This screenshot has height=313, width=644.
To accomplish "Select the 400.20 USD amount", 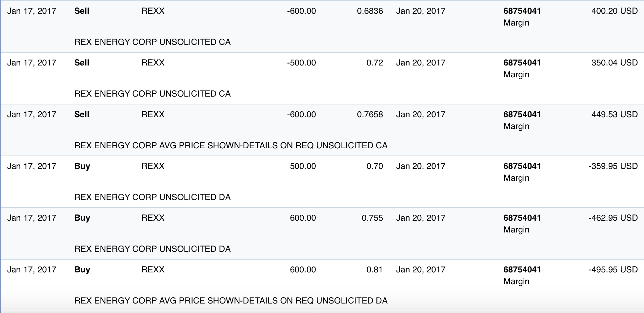I will pyautogui.click(x=614, y=11).
